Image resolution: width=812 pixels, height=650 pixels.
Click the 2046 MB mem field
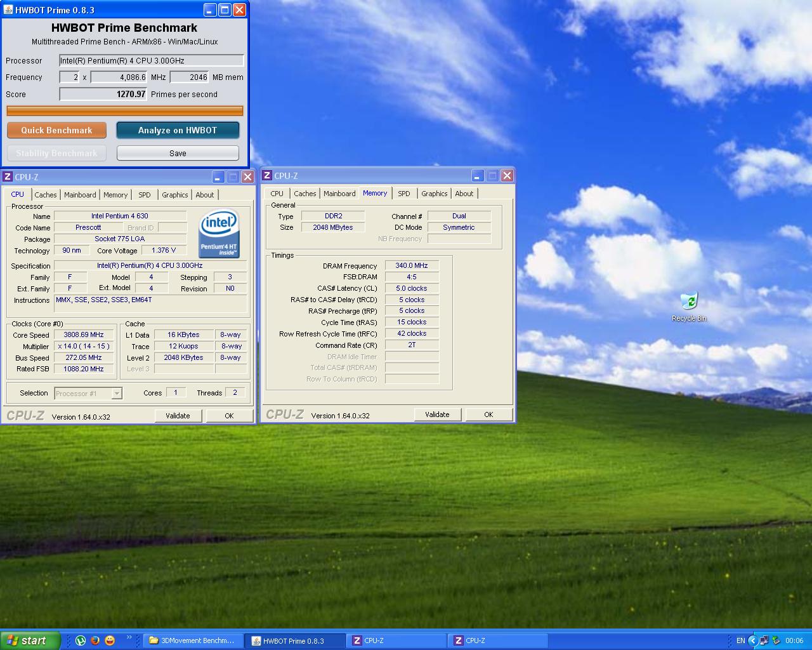click(x=189, y=77)
